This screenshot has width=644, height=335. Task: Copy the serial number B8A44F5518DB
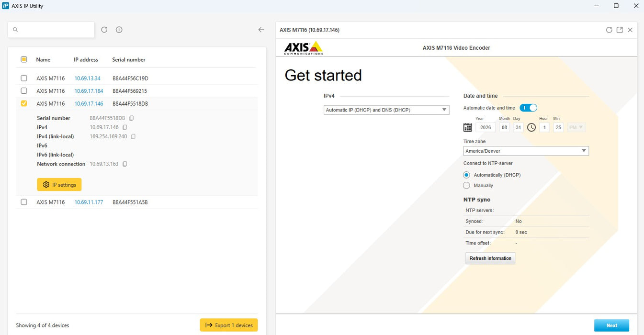pos(131,118)
